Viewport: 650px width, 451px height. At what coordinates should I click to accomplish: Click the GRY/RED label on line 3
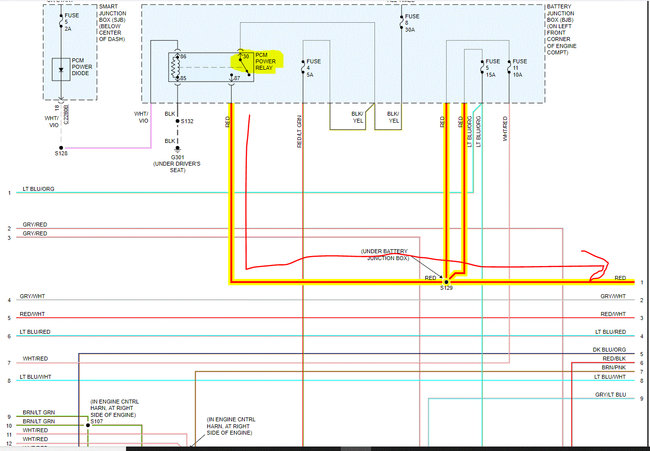pos(35,234)
